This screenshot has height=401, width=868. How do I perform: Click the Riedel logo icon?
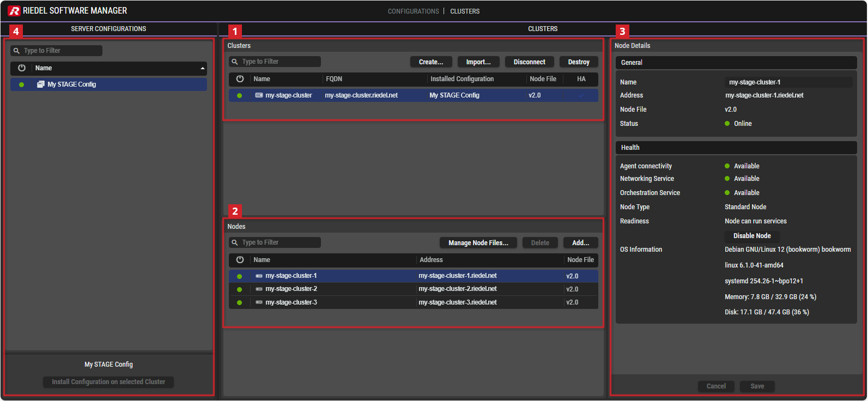(x=14, y=11)
